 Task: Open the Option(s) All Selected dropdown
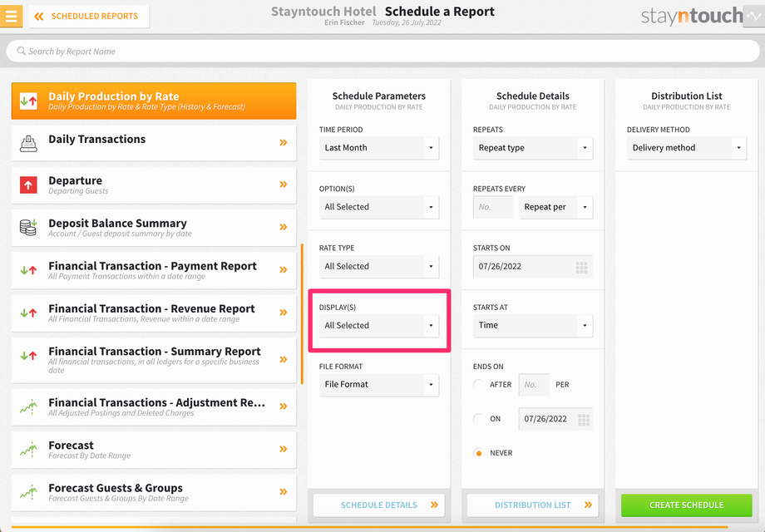coord(379,207)
